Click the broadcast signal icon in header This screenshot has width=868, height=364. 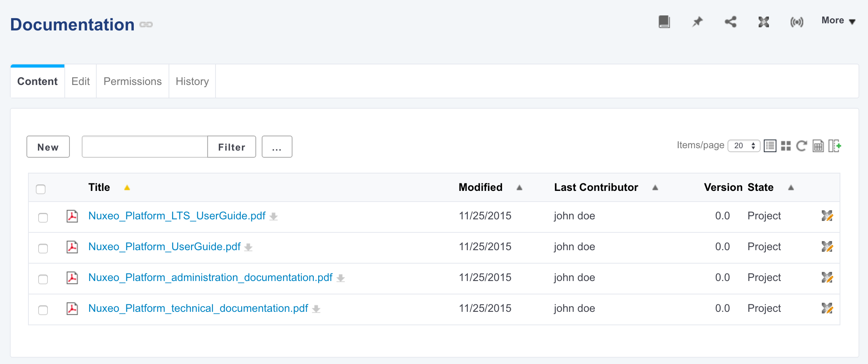797,22
